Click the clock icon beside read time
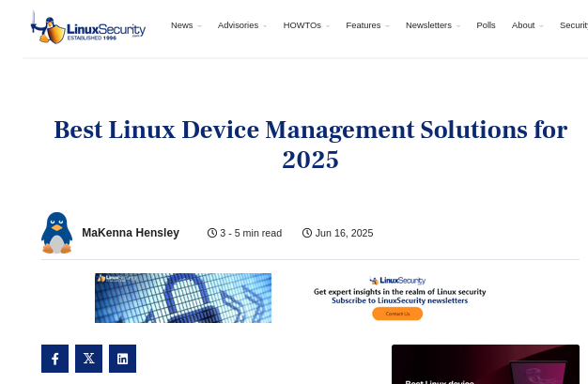 tap(212, 233)
